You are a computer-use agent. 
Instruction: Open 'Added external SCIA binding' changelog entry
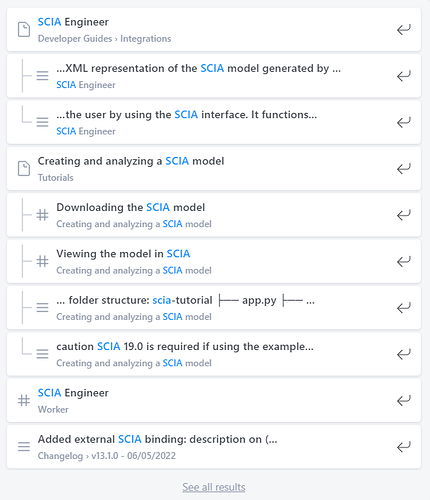[214, 447]
